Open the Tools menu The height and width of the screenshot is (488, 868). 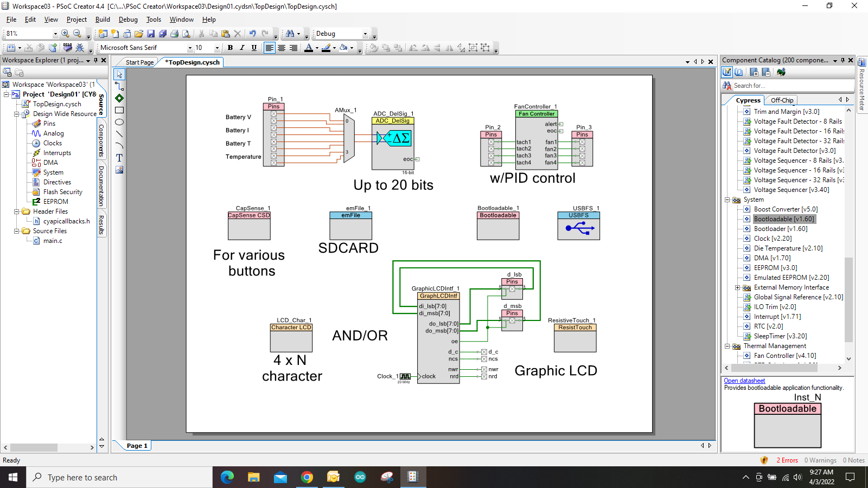click(x=154, y=20)
